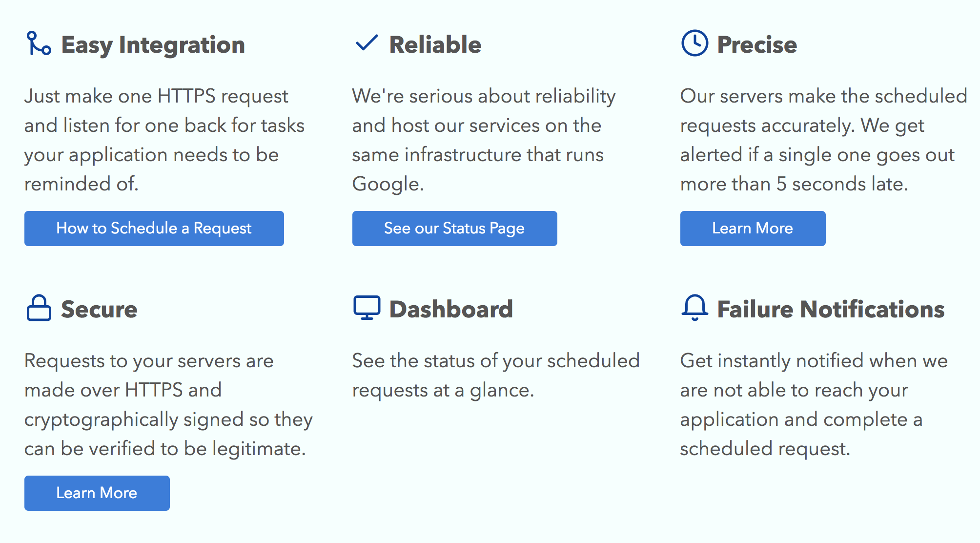Click the Failure Notifications heading
Image resolution: width=980 pixels, height=543 pixels.
pyautogui.click(x=831, y=310)
